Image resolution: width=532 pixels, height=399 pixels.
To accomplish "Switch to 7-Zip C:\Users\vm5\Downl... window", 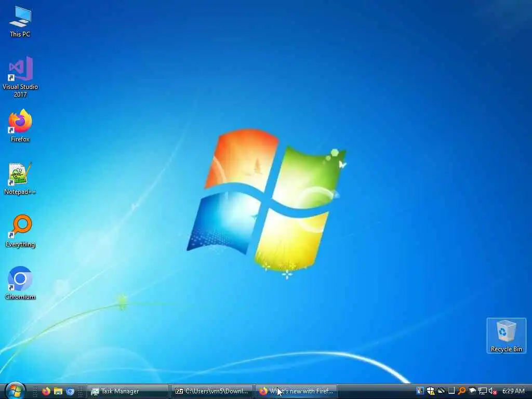I will [x=212, y=391].
